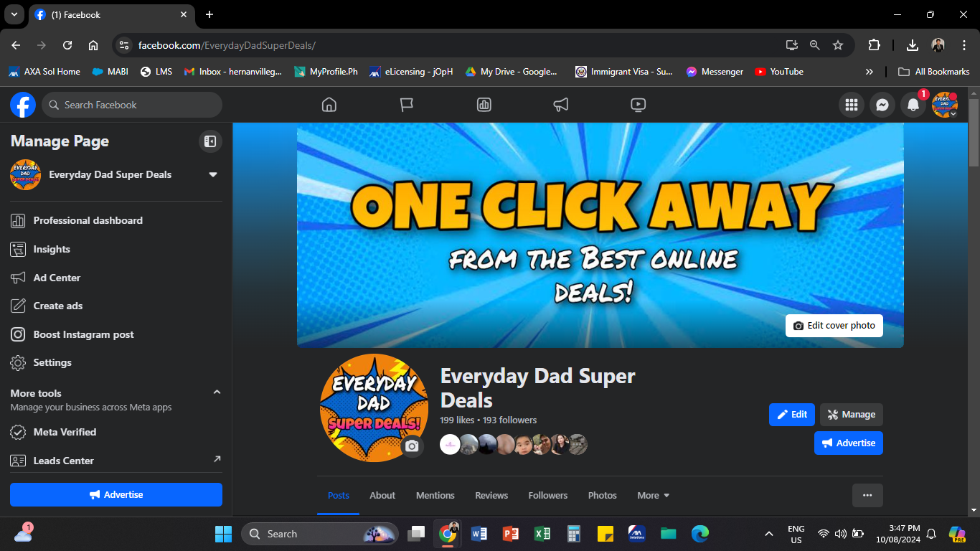This screenshot has width=980, height=551.
Task: Open Messenger chats
Action: click(x=882, y=105)
